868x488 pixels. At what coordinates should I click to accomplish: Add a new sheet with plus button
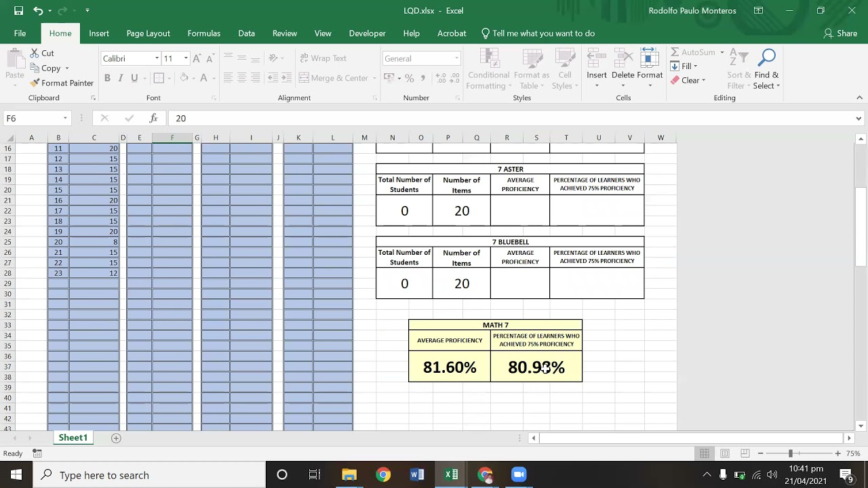tap(116, 438)
